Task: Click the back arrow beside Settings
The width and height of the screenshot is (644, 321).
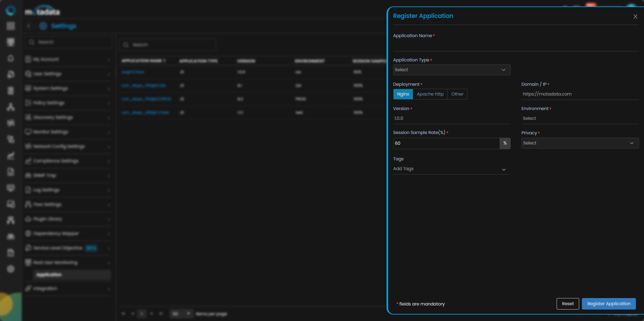Action: point(29,26)
